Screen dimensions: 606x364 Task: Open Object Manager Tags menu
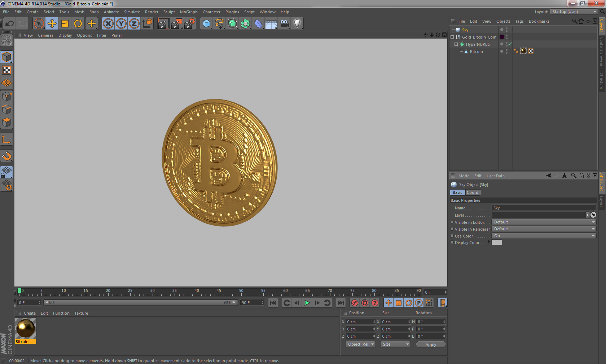[519, 21]
